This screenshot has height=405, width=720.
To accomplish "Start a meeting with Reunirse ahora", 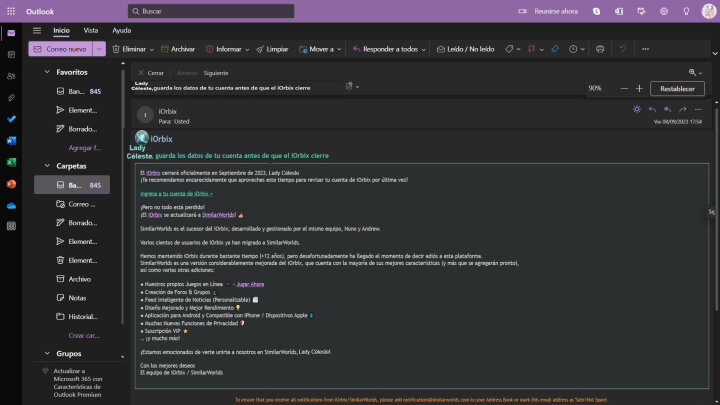I will 548,11.
